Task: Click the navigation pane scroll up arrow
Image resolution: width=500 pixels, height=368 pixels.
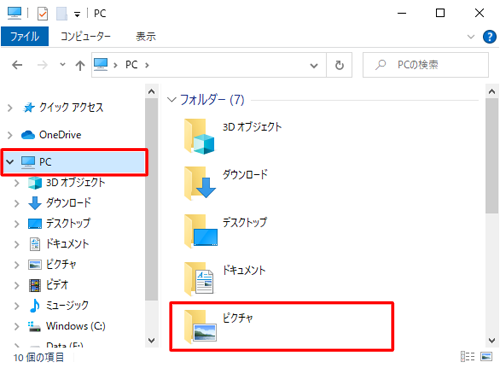Action: click(x=152, y=91)
